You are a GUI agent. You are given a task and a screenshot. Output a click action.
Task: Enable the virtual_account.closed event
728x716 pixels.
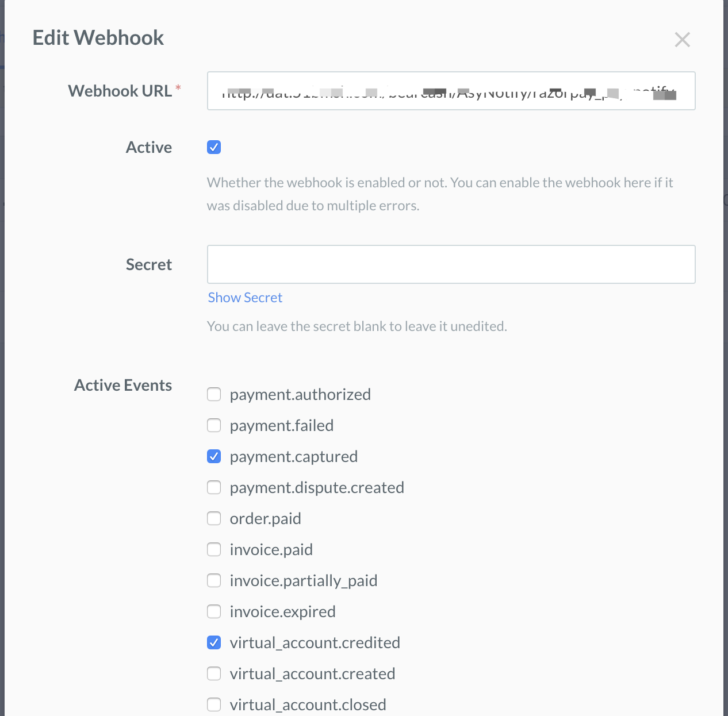pos(213,704)
